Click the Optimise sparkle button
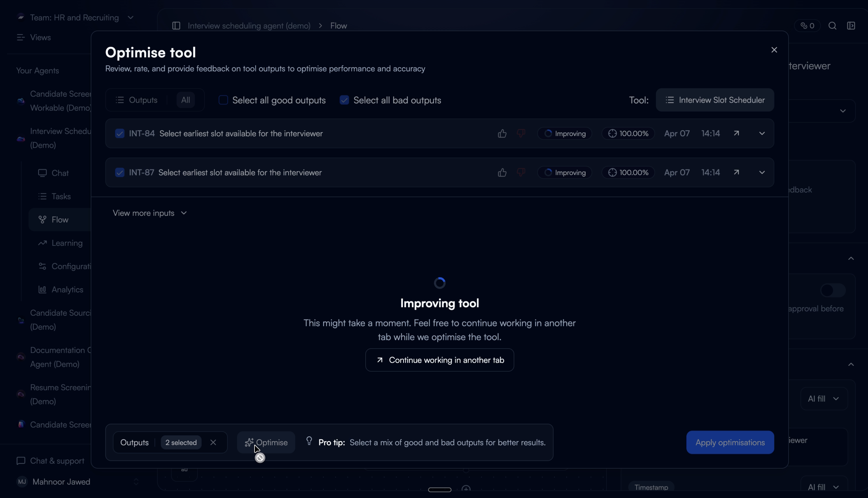Screen dimensions: 868x498 point(266,442)
